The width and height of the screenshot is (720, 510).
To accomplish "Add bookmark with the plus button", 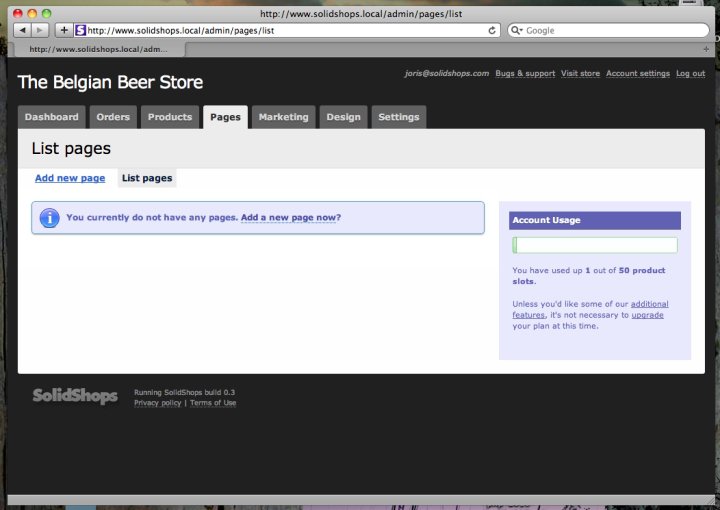I will (x=64, y=30).
